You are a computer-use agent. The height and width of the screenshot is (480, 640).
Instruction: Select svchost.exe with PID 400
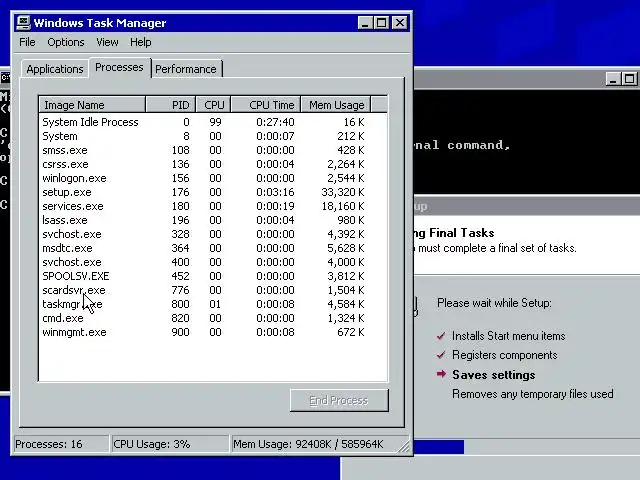click(203, 262)
